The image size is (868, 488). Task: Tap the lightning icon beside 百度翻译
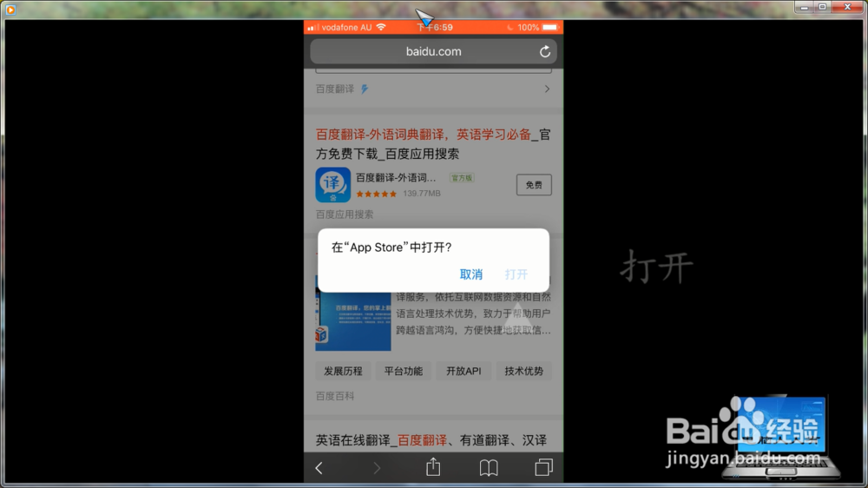pos(365,89)
